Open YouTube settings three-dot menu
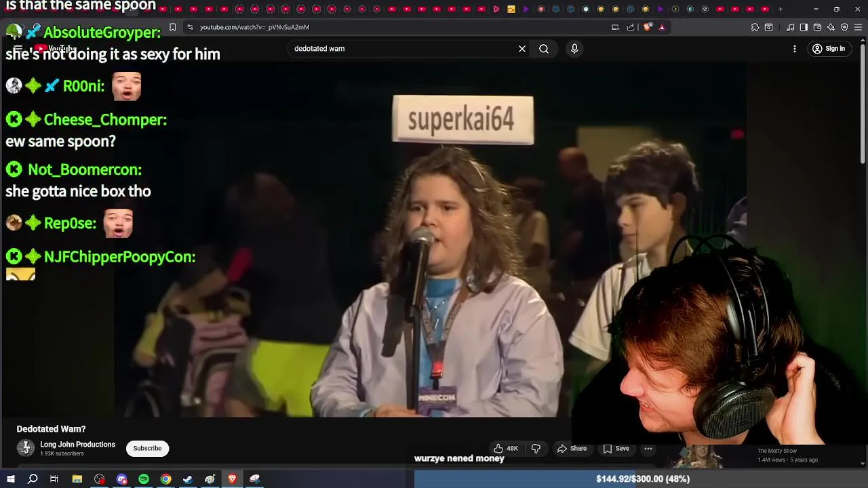The height and width of the screenshot is (488, 868). (795, 49)
